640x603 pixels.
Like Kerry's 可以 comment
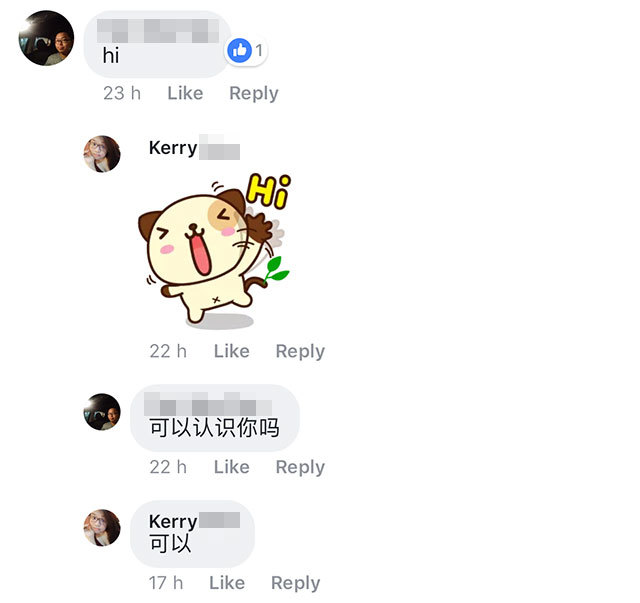point(227,583)
